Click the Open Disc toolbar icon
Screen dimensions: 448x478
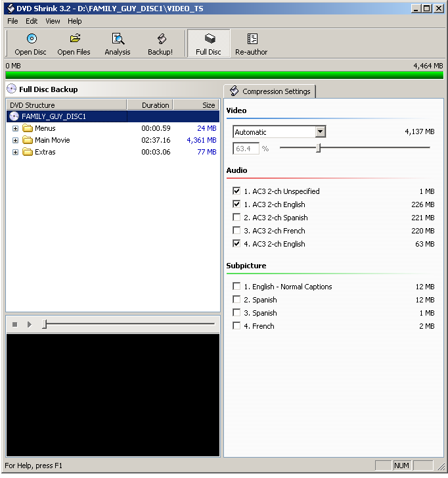click(32, 39)
